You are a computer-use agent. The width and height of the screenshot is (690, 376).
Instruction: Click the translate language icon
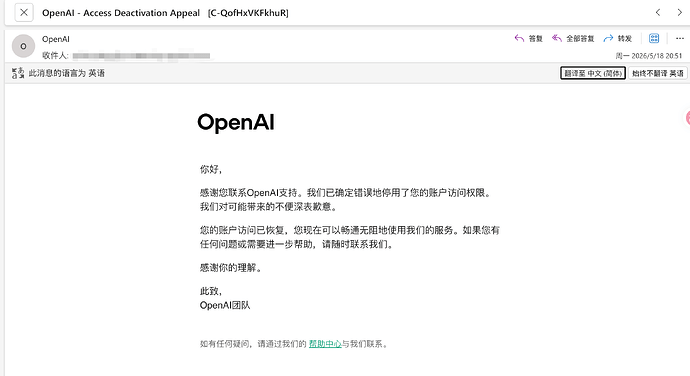18,73
